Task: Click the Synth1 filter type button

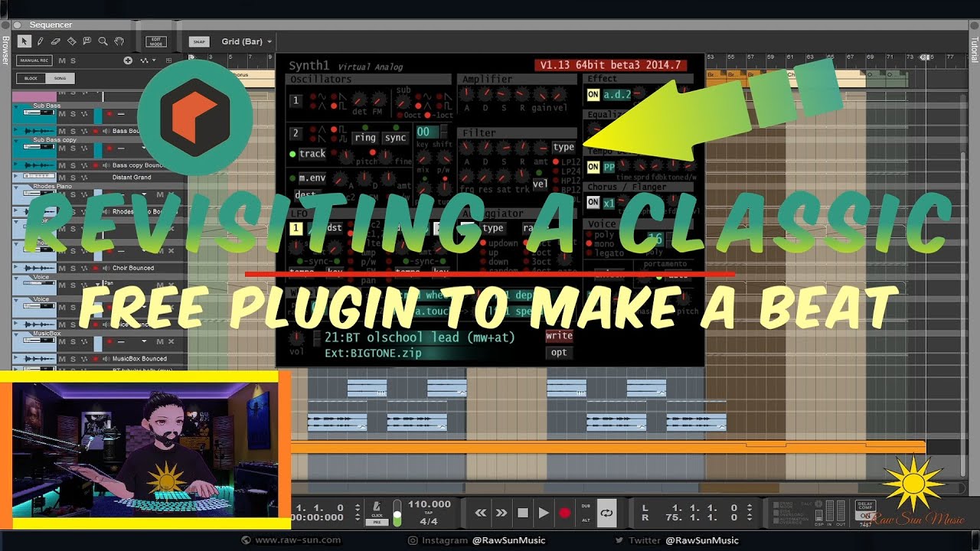Action: 563,147
